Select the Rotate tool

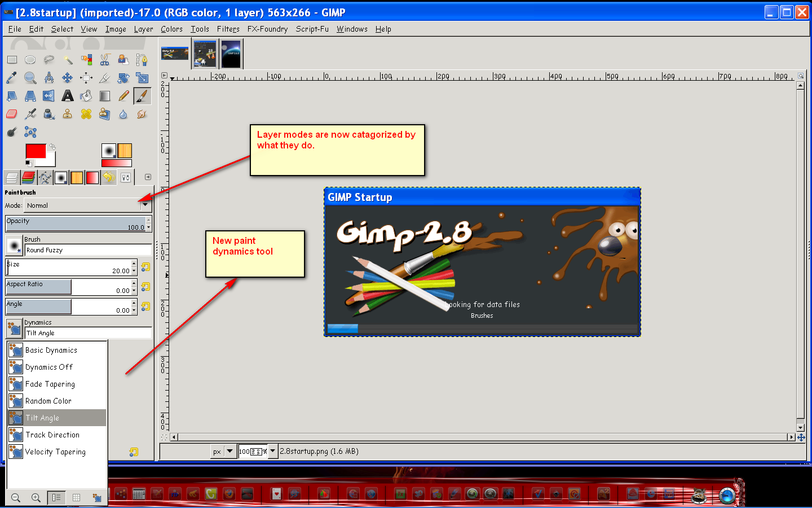click(x=123, y=77)
